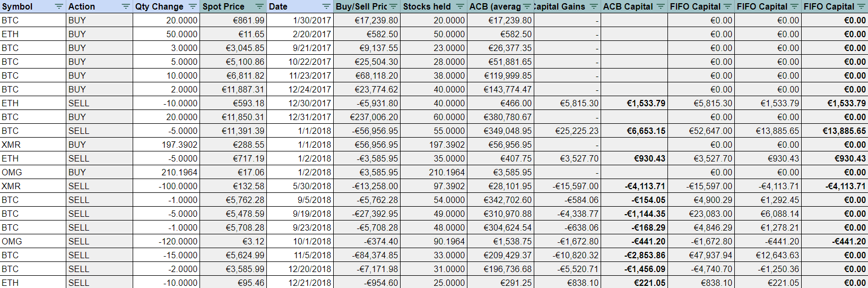Select the bold FIFO cell €13,885.65
868x288 pixels.
pyautogui.click(x=835, y=131)
